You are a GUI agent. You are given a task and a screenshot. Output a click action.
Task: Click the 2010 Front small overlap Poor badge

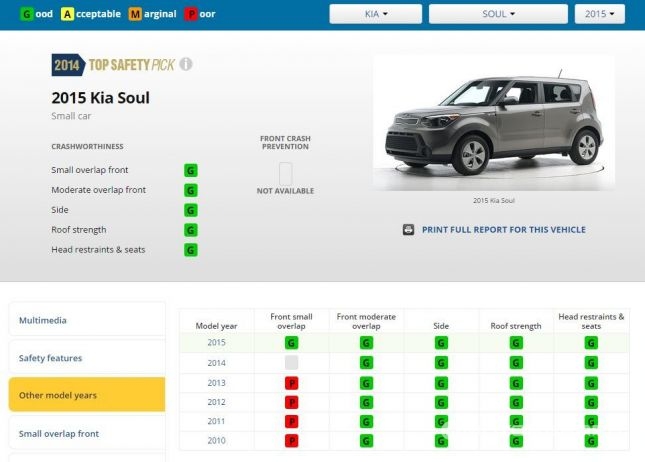click(292, 440)
